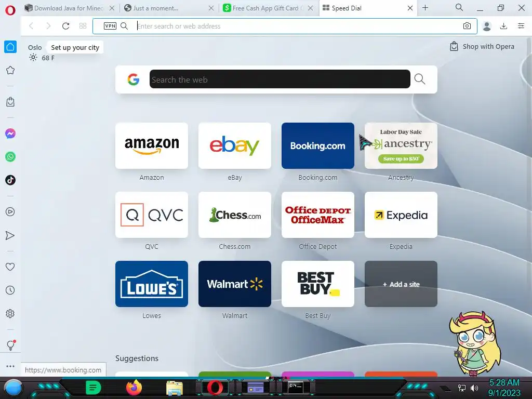Click Set up your city button
The image size is (532, 399).
[x=75, y=47]
